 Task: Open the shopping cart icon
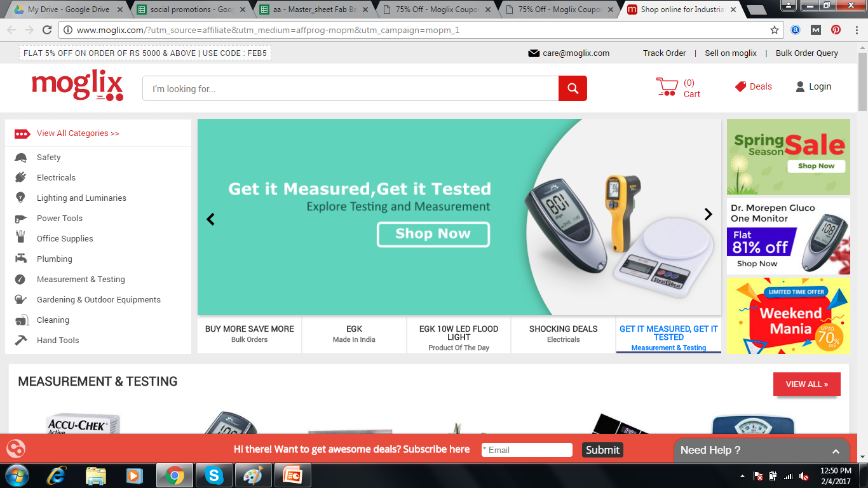(667, 87)
